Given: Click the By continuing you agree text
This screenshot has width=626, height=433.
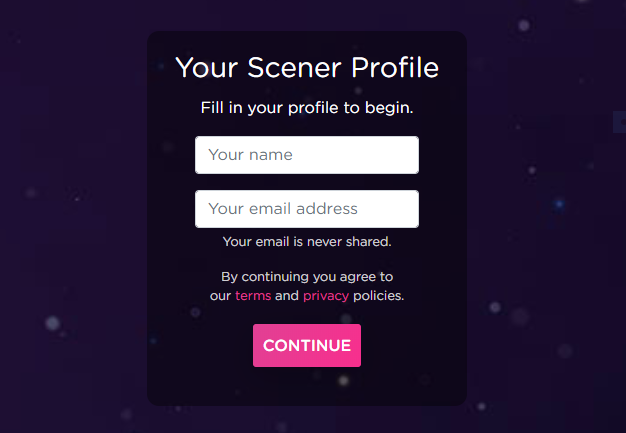Looking at the screenshot, I should coord(307,277).
